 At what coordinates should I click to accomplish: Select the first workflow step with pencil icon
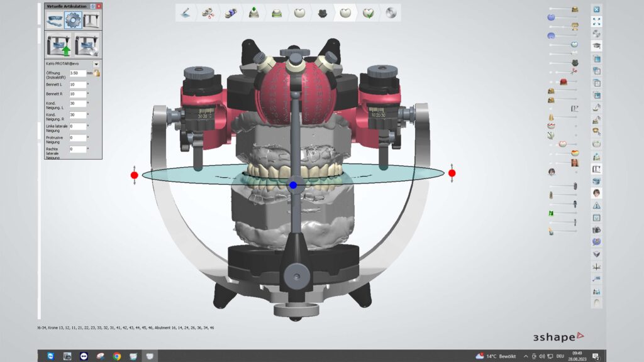pos(185,13)
